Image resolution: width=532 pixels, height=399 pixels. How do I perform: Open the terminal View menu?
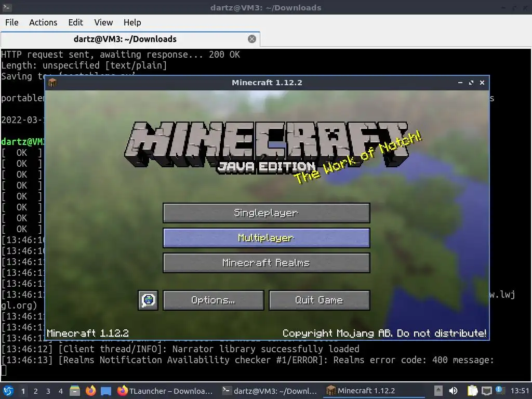(103, 22)
